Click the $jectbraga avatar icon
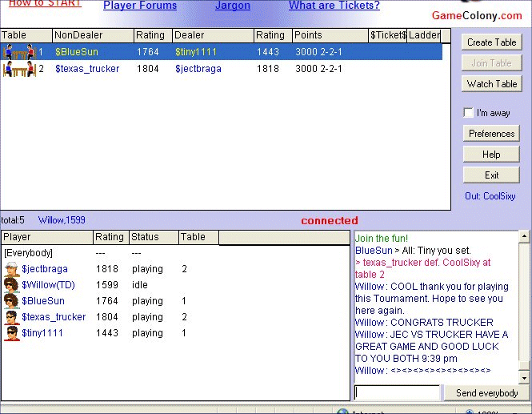The height and width of the screenshot is (414, 532). (x=11, y=269)
